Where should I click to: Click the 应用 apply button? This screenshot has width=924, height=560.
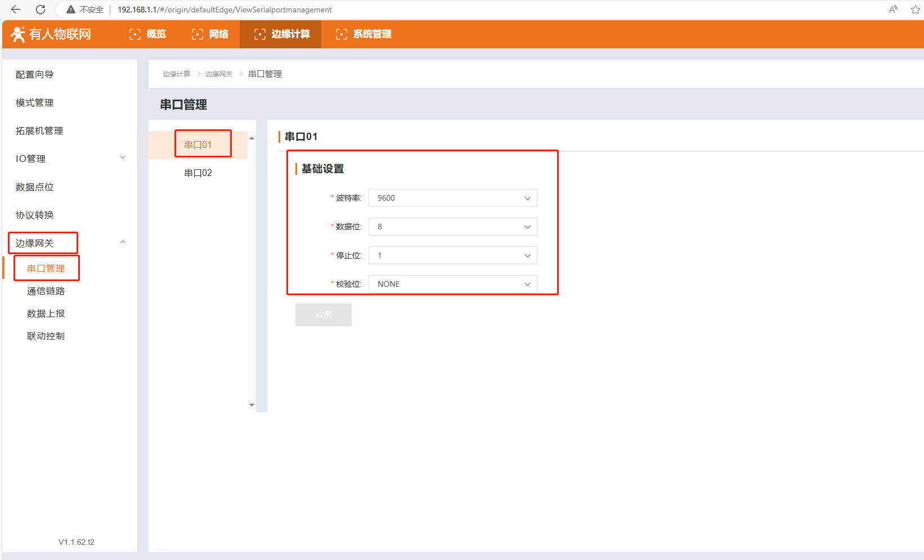coord(323,315)
